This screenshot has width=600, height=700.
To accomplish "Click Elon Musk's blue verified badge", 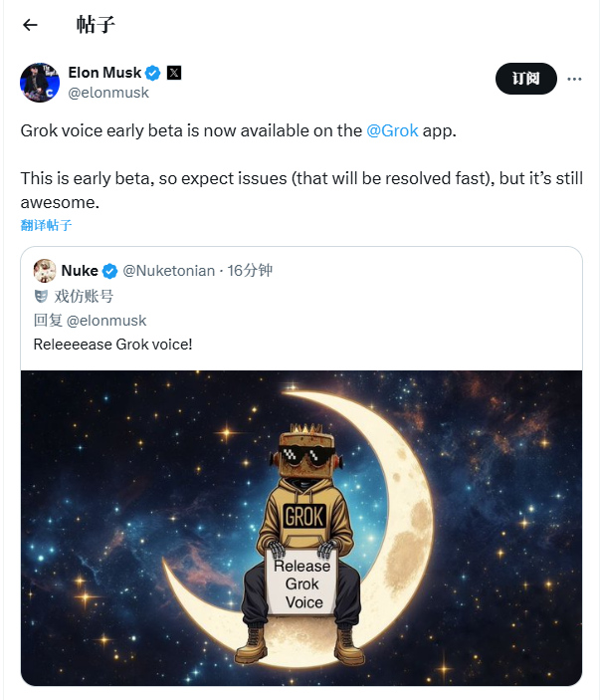I will click(x=153, y=73).
